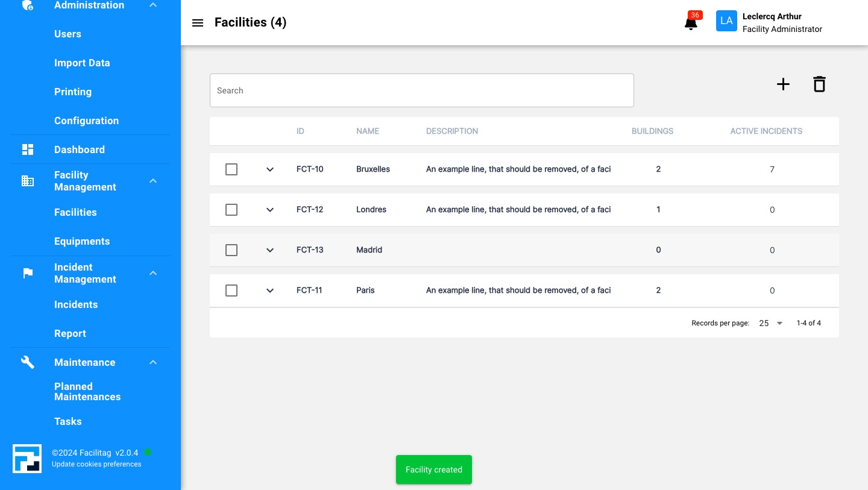This screenshot has width=868, height=490.
Task: Go to the Incidents page
Action: coord(76,304)
